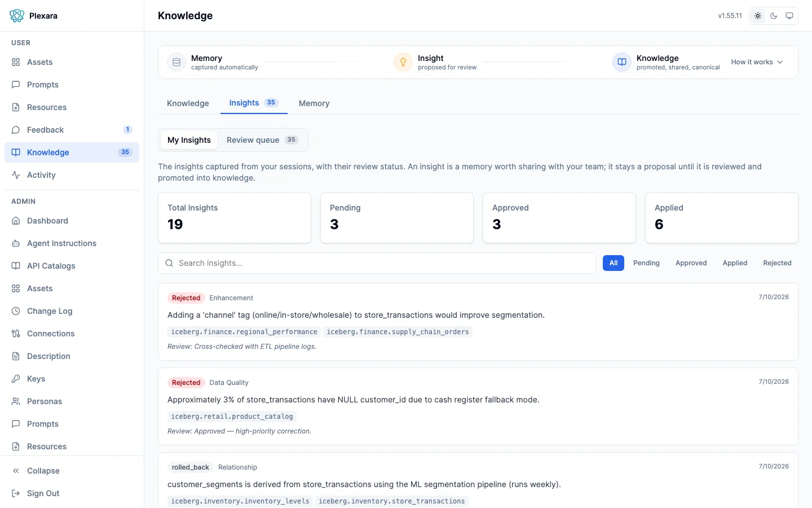
Task: Switch to the Memory tab
Action: [314, 103]
